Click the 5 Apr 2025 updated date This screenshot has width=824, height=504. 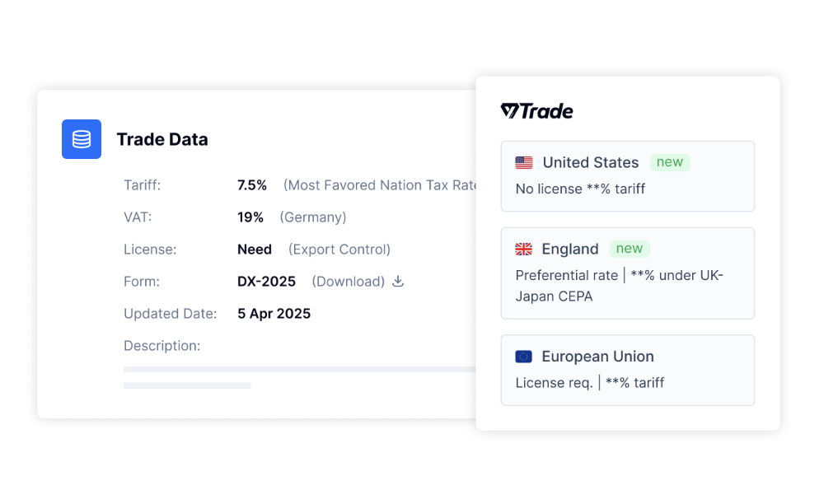tap(274, 314)
